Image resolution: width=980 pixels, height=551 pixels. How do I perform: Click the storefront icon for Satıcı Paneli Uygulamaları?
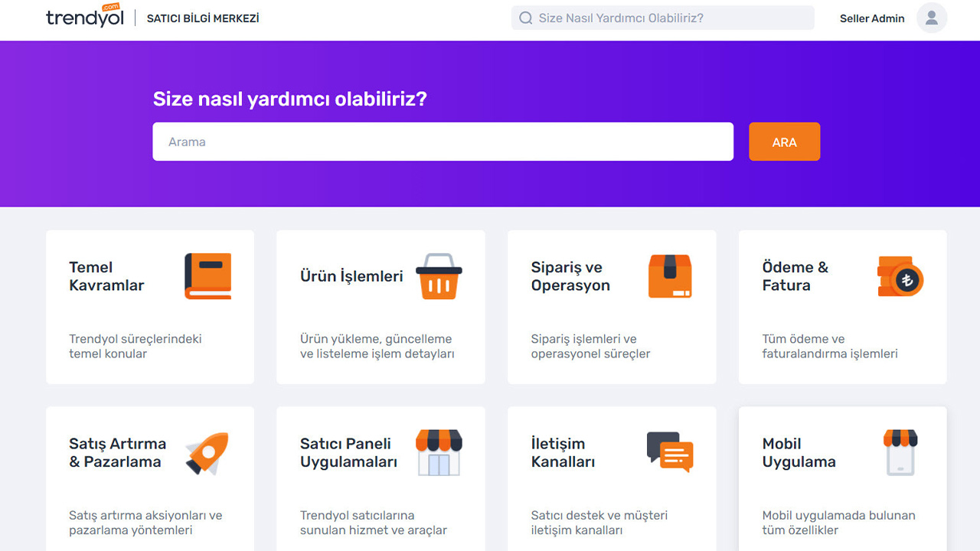439,453
